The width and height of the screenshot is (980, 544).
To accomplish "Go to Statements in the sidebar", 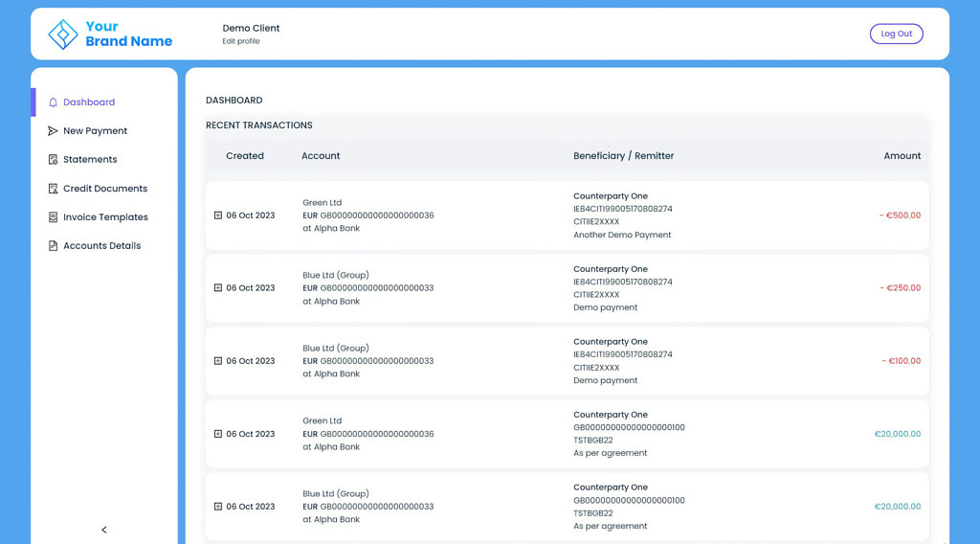I will point(90,160).
